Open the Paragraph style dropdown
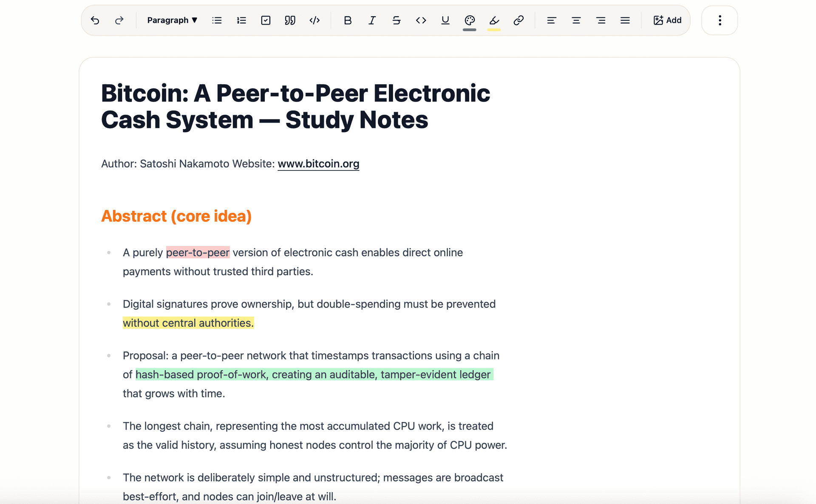 171,20
